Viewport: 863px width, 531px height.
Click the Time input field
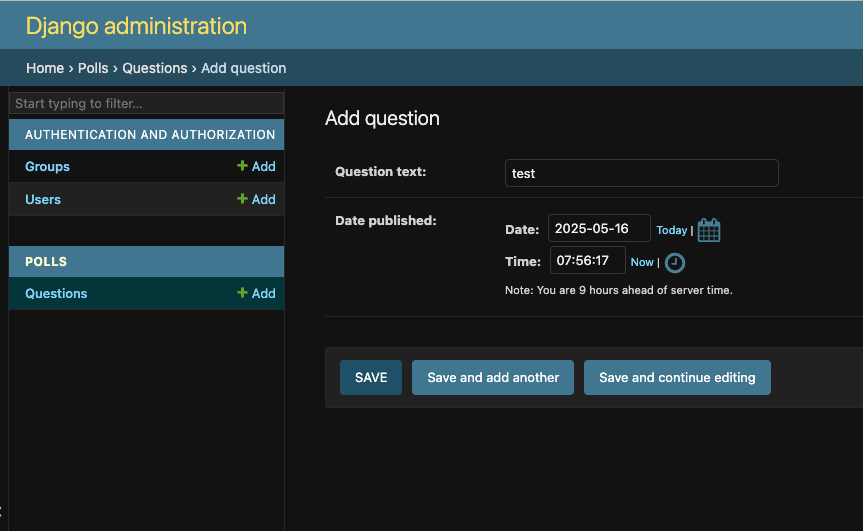588,260
